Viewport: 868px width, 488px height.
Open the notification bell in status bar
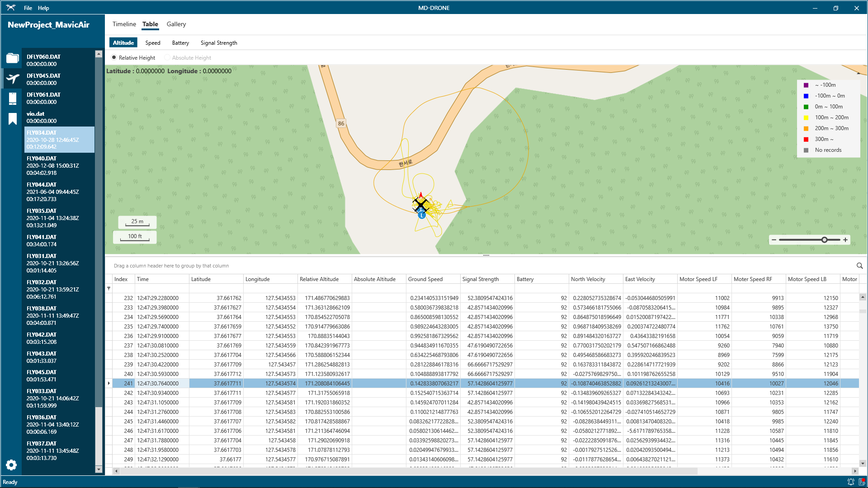pos(850,482)
